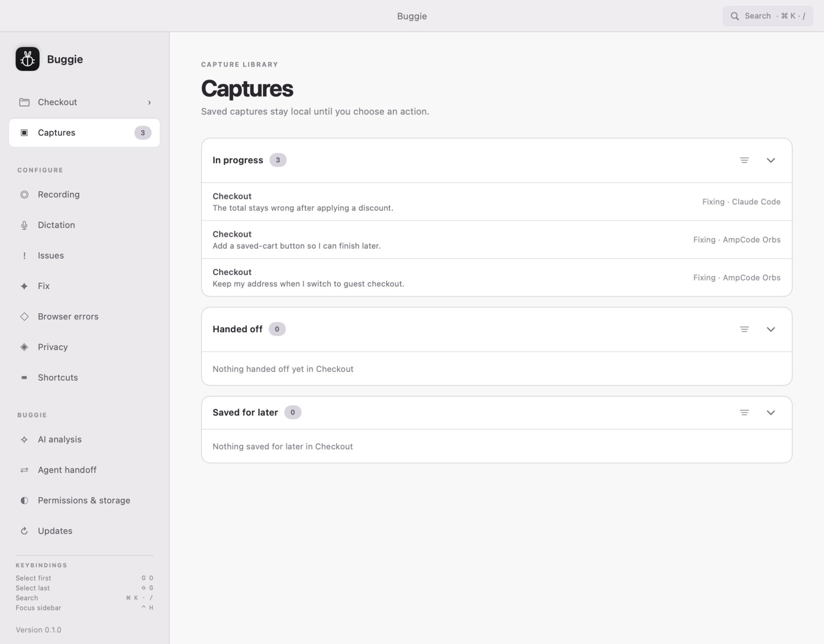Click the Search field in the title bar
This screenshot has height=644, width=824.
point(768,16)
